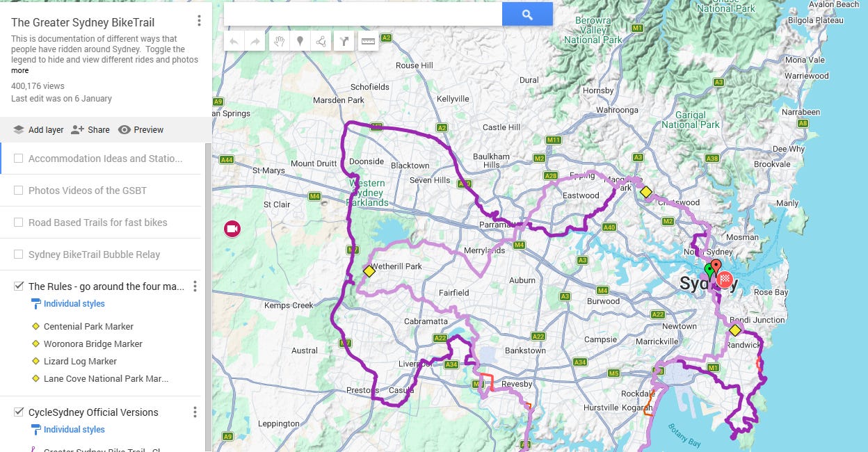Open Individual styles for The Rules layer

click(x=74, y=304)
